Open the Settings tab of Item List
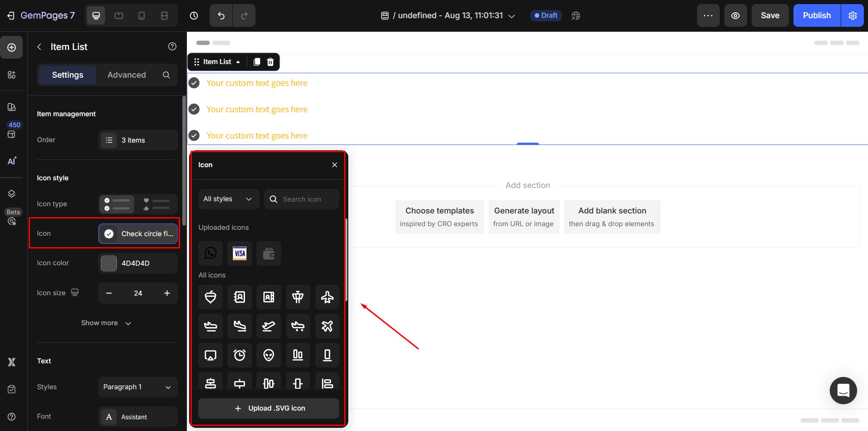This screenshot has height=431, width=868. pos(67,75)
